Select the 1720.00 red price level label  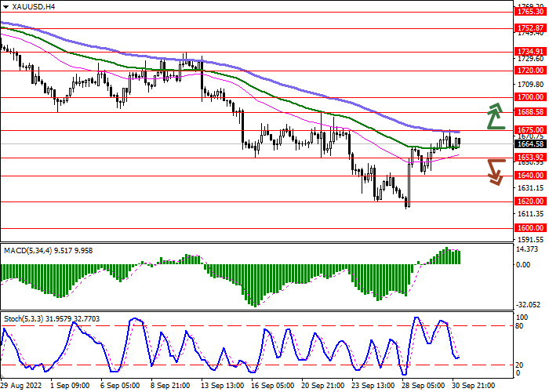pyautogui.click(x=530, y=71)
